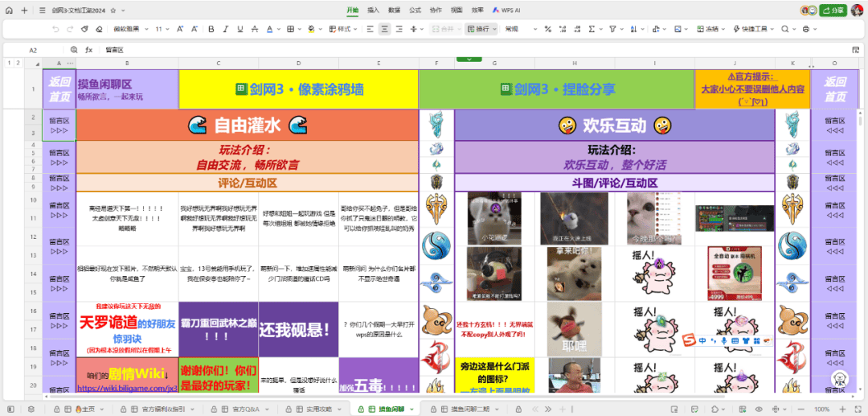This screenshot has width=868, height=416.
Task: Open the borders dropdown arrow
Action: 300,29
